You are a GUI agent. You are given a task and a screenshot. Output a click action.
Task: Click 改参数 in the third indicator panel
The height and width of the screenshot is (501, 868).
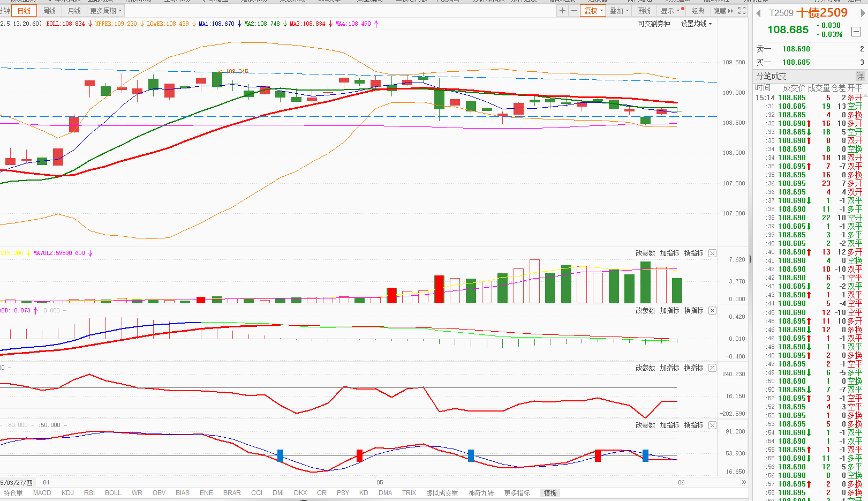click(645, 368)
